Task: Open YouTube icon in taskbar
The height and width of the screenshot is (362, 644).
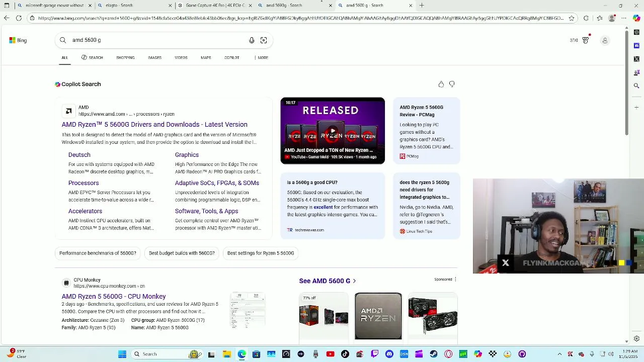Action: click(x=330, y=354)
